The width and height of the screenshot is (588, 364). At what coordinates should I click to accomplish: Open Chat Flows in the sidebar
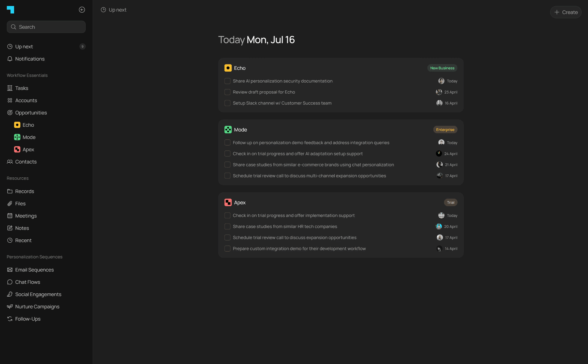pos(28,282)
